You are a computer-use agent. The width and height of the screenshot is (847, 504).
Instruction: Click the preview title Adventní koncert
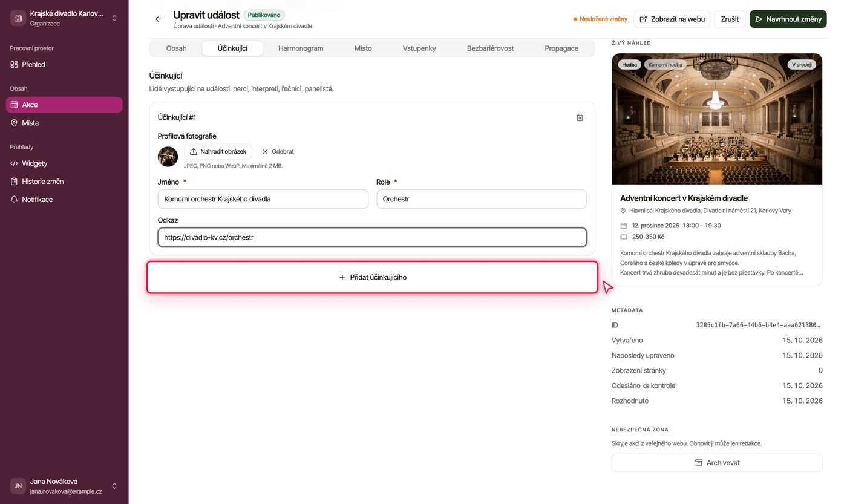coord(684,198)
